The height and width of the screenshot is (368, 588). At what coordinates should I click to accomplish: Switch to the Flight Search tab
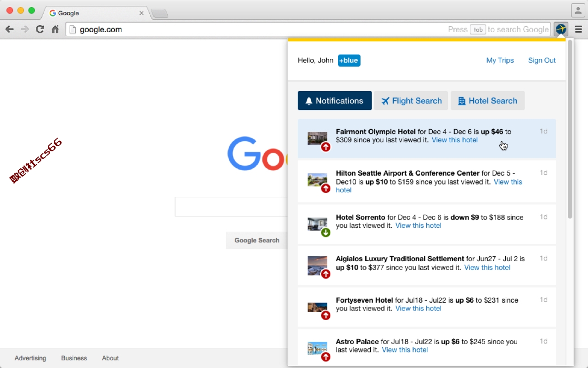point(411,101)
